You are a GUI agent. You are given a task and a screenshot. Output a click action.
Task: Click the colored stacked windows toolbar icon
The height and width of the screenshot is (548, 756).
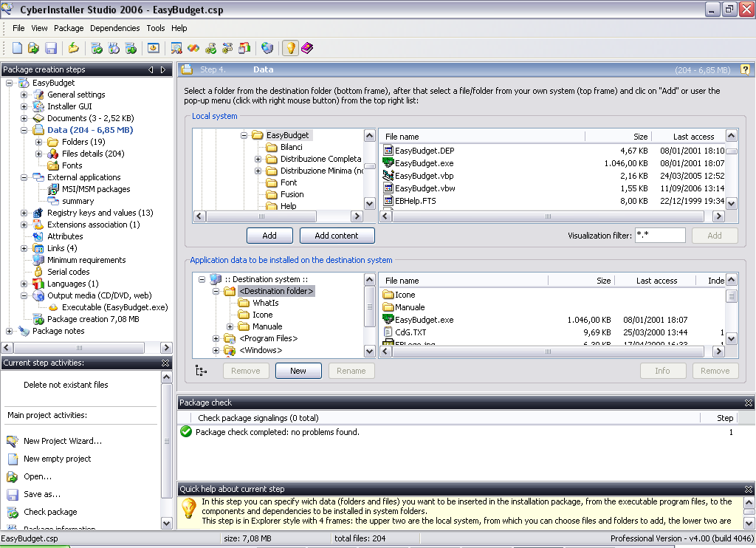pyautogui.click(x=244, y=48)
